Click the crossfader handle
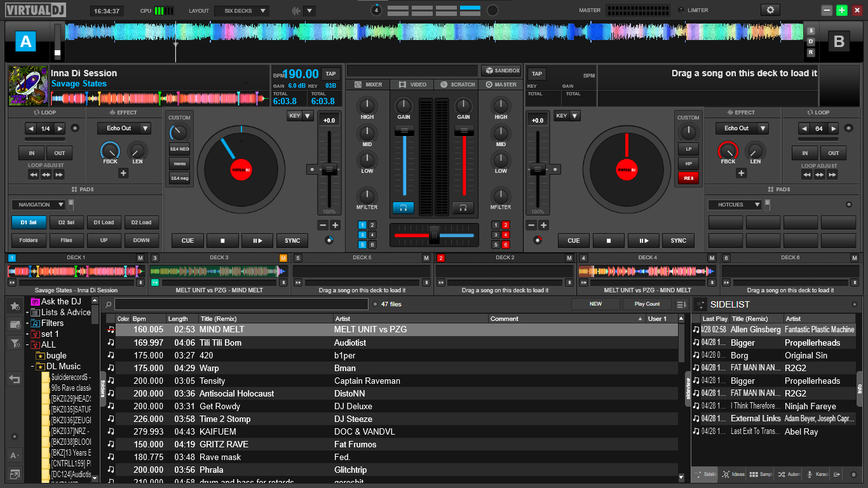Screen dimensions: 868x488 434,235
